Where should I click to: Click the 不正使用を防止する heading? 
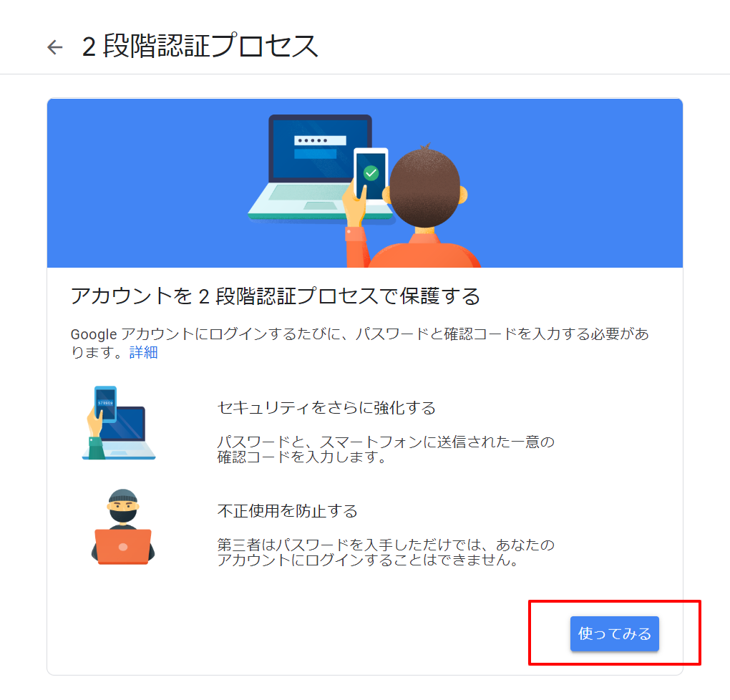coord(287,511)
